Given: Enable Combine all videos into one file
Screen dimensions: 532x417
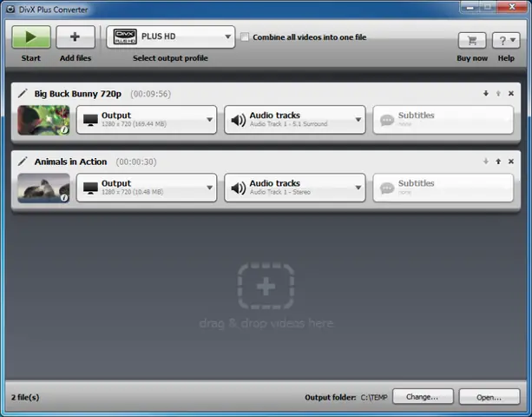Looking at the screenshot, I should [x=246, y=37].
